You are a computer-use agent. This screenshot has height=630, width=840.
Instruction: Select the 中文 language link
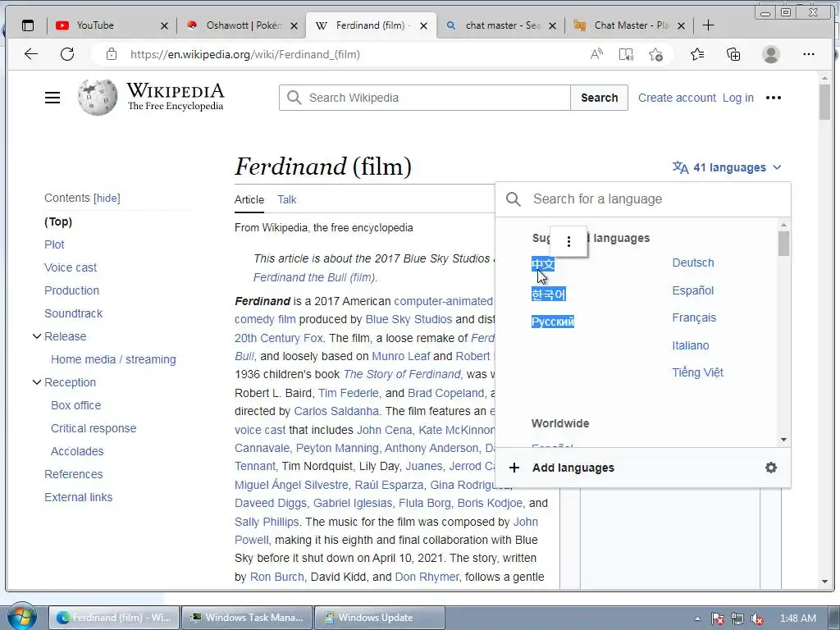tap(543, 264)
